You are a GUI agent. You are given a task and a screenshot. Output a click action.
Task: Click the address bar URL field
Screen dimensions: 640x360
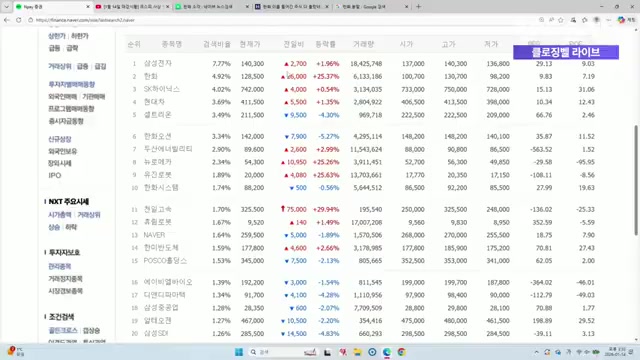tap(282, 20)
